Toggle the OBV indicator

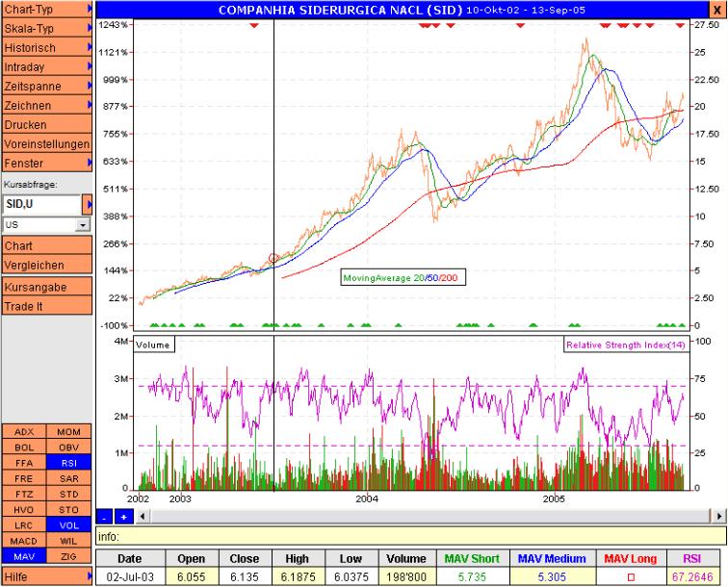pos(68,447)
